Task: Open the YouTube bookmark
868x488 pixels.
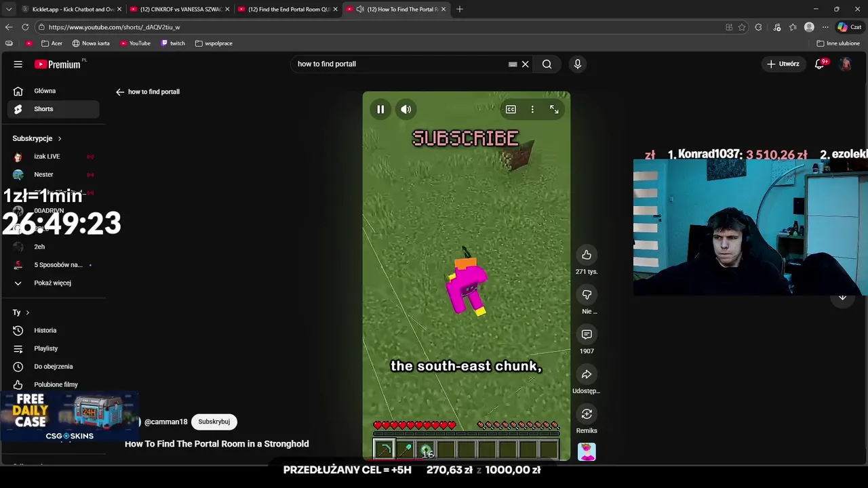Action: (x=135, y=43)
